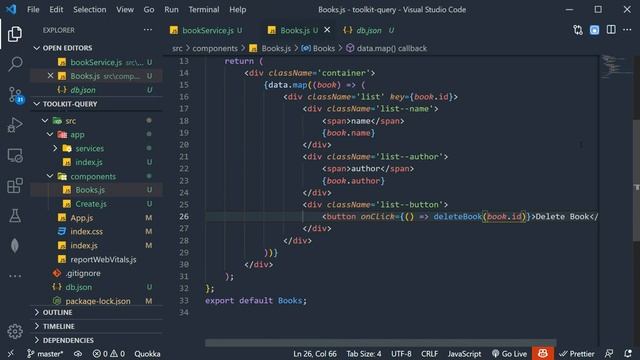Select components in the breadcrumb path
This screenshot has width=640, height=360.
215,48
